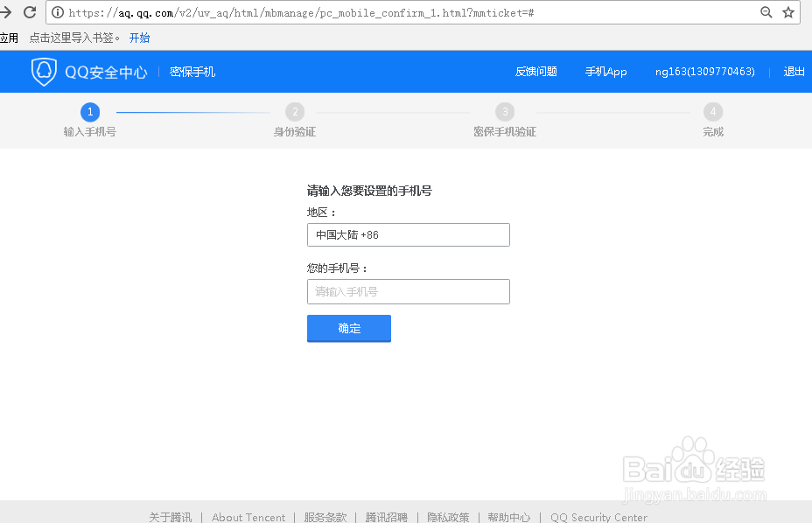Screen dimensions: 812x523
Task: Open 反馈问题 feedback link
Action: click(536, 72)
